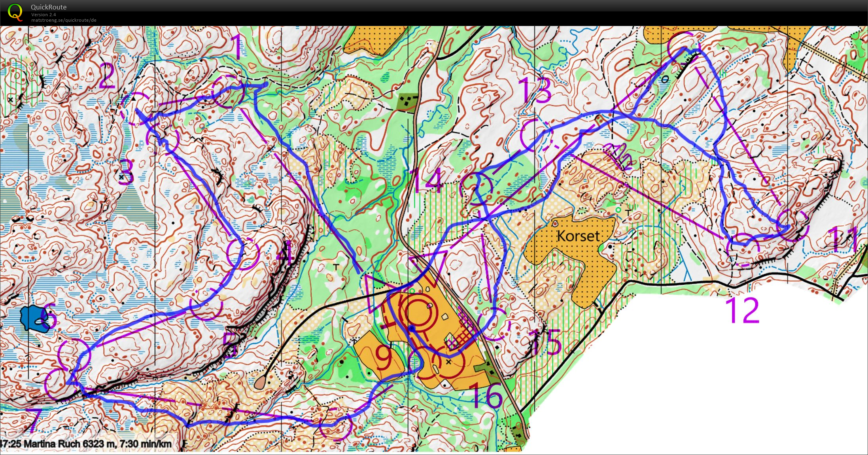868x455 pixels.
Task: Click the control number 7 label
Action: click(34, 421)
